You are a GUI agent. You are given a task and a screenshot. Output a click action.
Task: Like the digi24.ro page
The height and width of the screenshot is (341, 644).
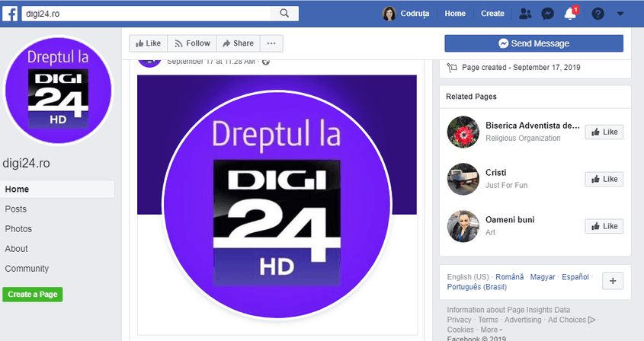[148, 43]
